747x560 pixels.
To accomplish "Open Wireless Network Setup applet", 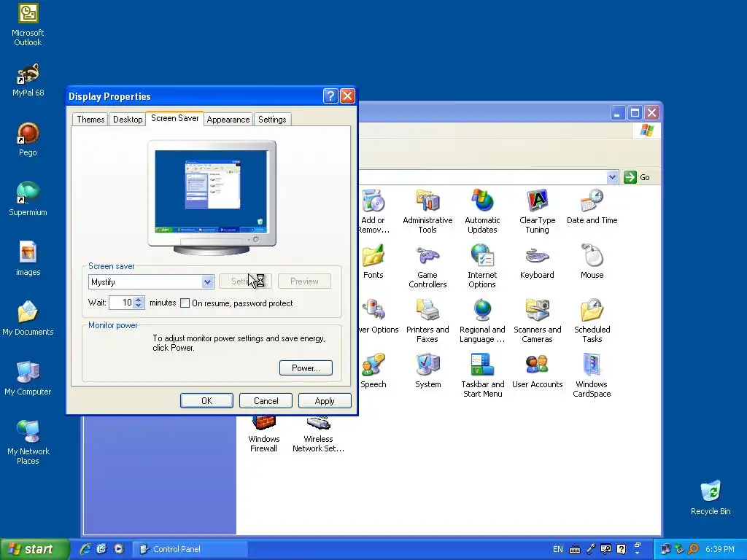I will (318, 435).
